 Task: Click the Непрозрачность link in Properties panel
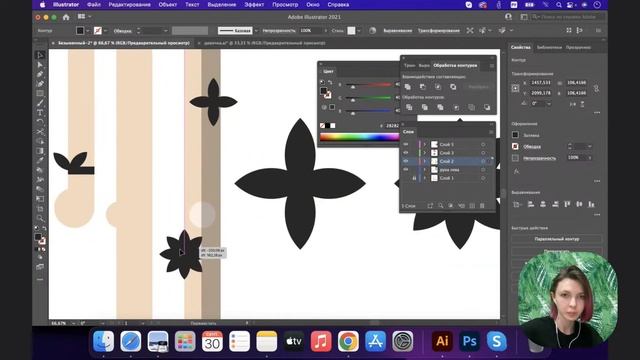(x=539, y=158)
